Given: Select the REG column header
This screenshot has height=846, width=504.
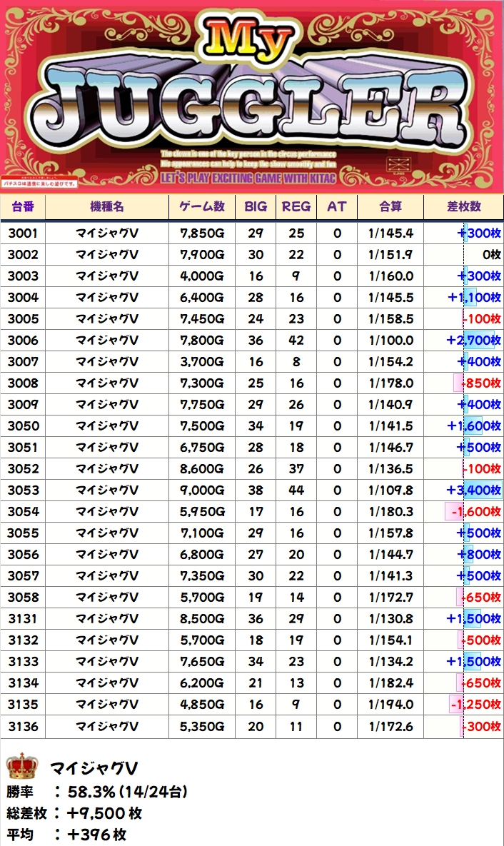Looking at the screenshot, I should tap(296, 206).
